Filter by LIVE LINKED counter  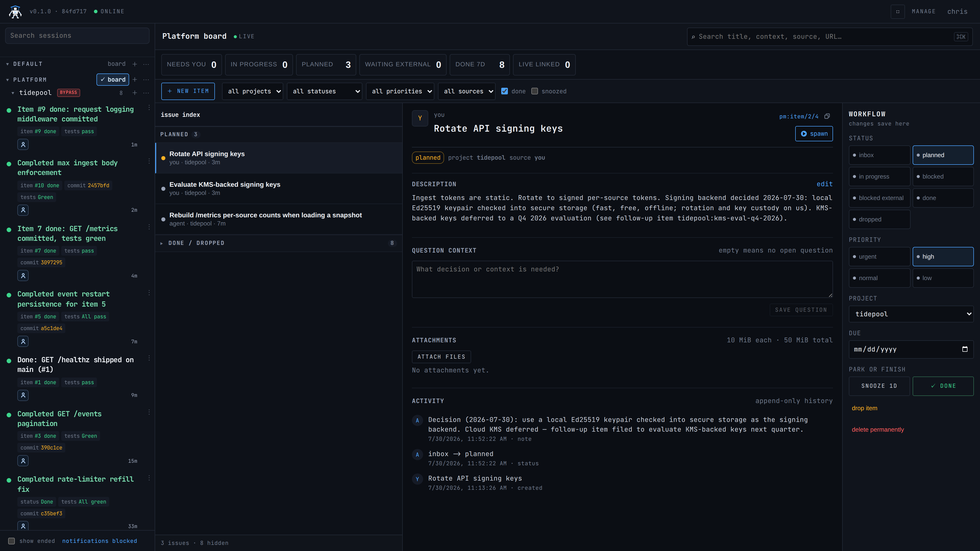544,65
